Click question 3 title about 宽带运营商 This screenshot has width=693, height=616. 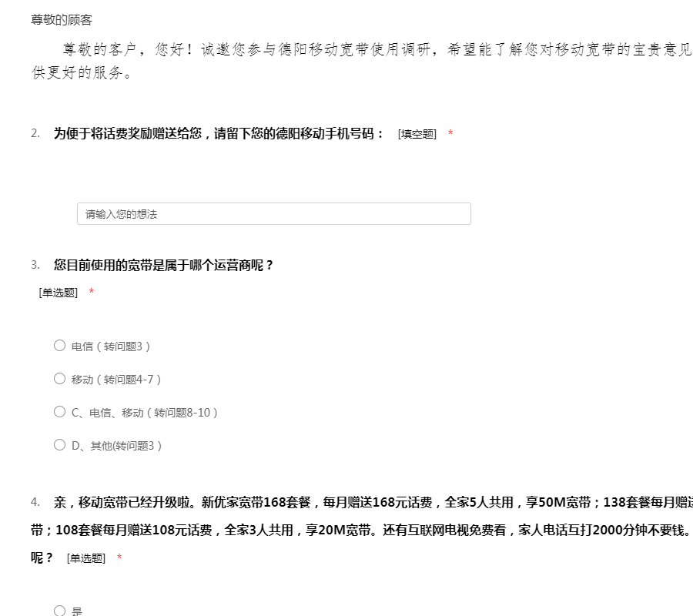[163, 265]
